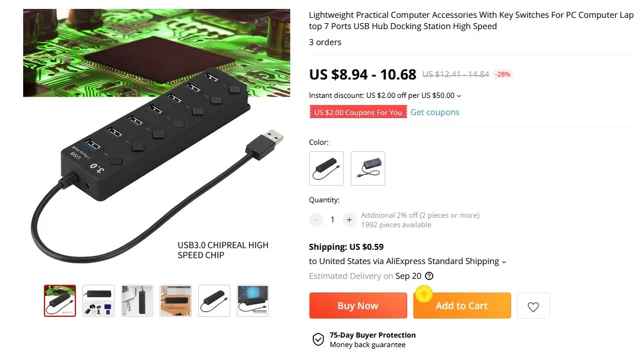This screenshot has height=356, width=644.
Task: Select third thumbnail of hub beside laptop
Action: 137,301
